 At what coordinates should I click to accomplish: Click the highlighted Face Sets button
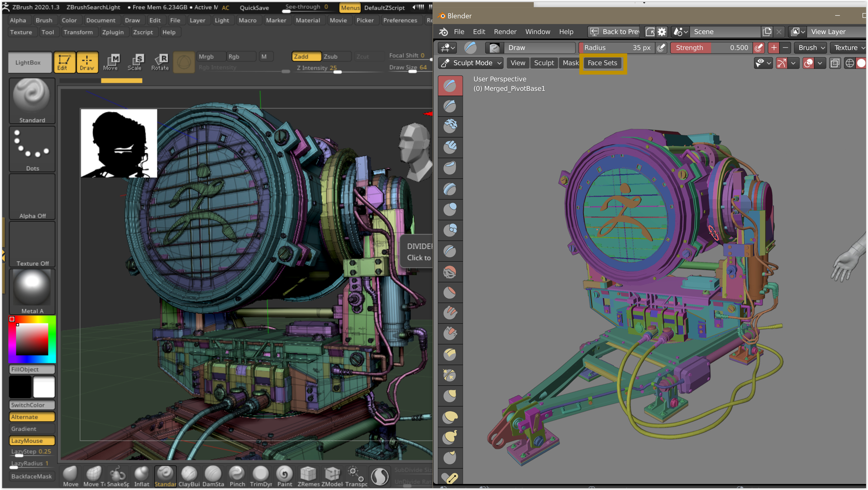click(x=602, y=63)
